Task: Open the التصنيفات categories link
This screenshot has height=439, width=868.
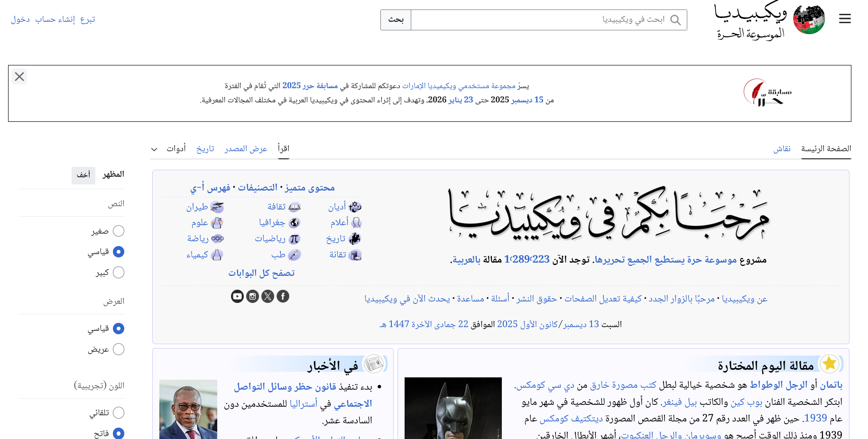Action: pos(258,188)
